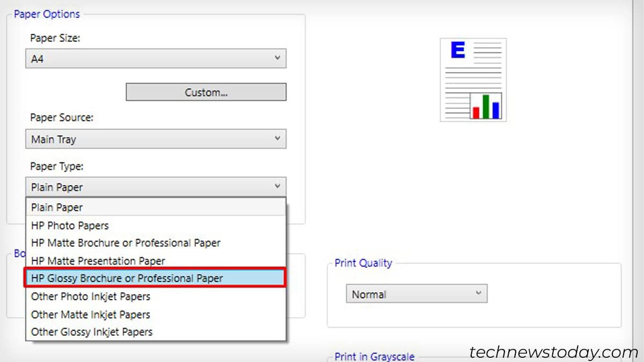Choose HP Photo Papers option
644x362 pixels.
[x=69, y=225]
